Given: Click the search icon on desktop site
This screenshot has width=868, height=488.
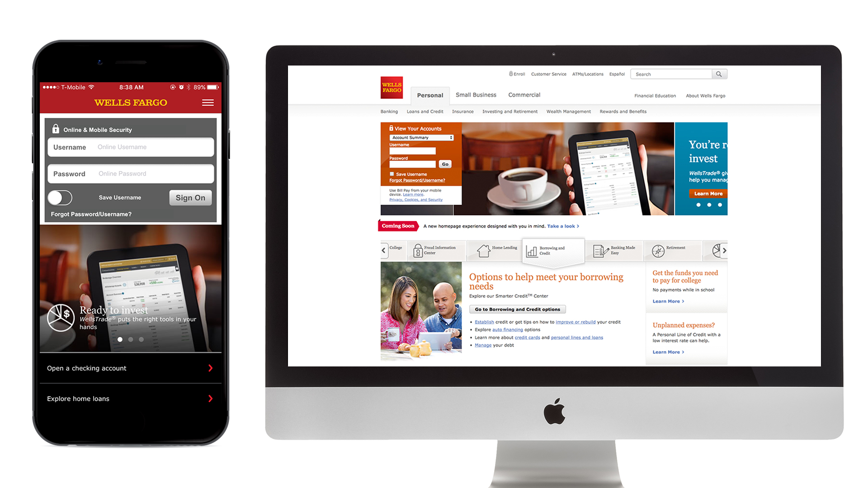Looking at the screenshot, I should tap(720, 74).
